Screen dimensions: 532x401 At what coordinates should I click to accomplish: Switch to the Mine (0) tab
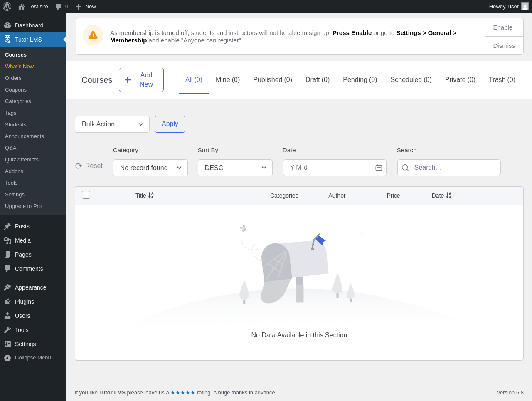[x=228, y=80]
